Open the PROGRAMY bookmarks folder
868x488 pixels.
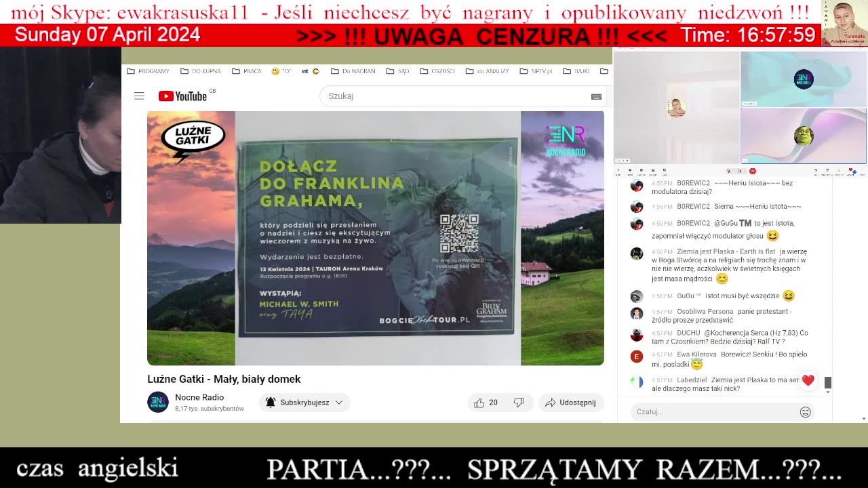click(148, 71)
